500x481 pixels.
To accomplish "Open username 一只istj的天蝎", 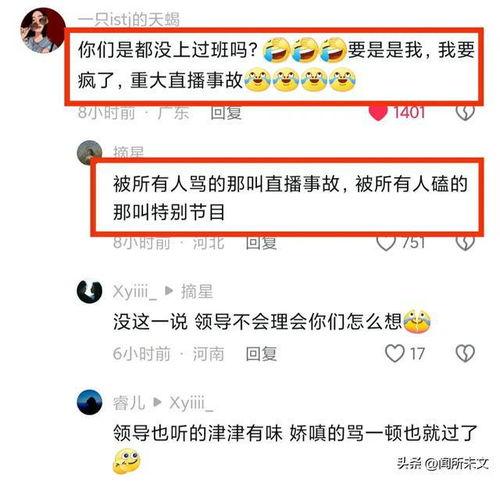I will (x=129, y=20).
